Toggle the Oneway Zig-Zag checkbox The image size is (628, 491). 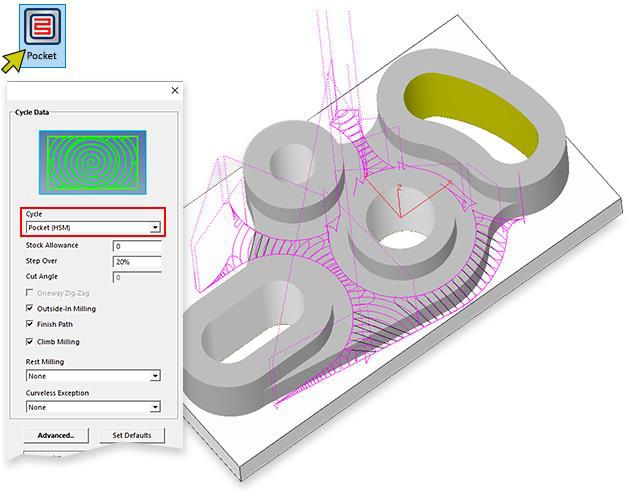pos(29,294)
